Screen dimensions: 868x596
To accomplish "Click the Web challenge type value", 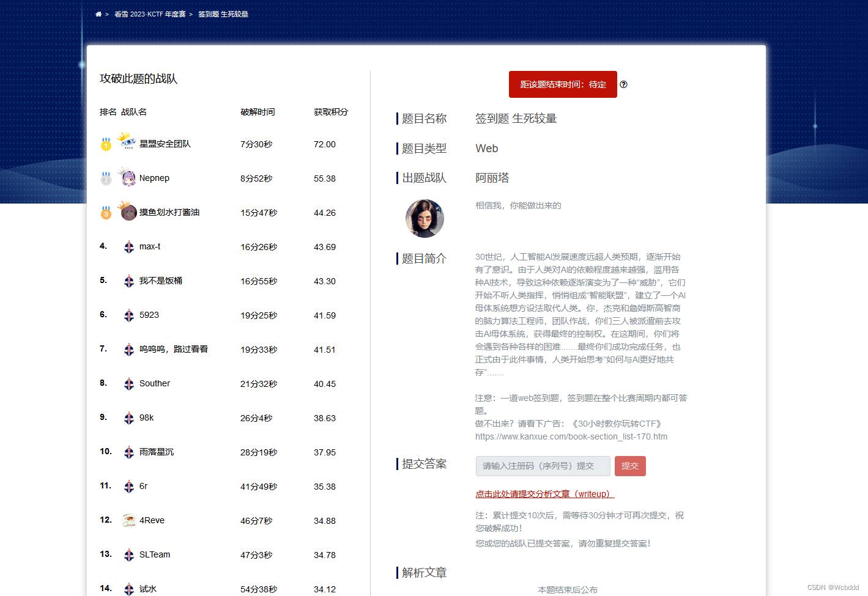I will pyautogui.click(x=487, y=149).
